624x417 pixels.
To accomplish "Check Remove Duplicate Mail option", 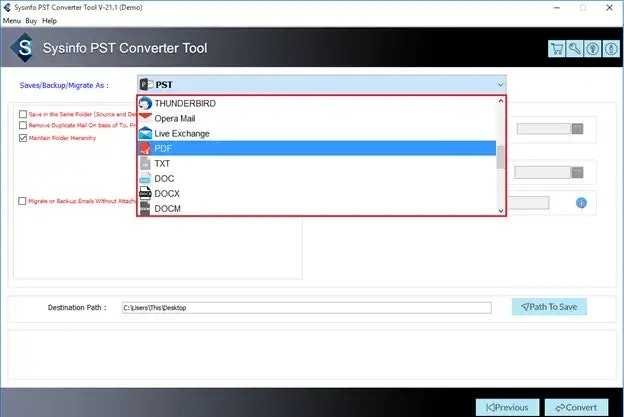I will click(x=23, y=125).
